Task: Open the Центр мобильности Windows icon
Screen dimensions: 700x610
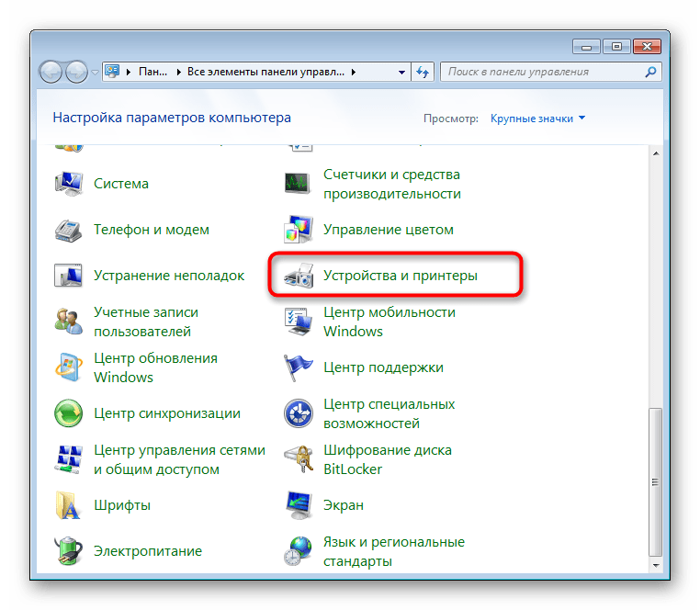Action: (x=298, y=322)
